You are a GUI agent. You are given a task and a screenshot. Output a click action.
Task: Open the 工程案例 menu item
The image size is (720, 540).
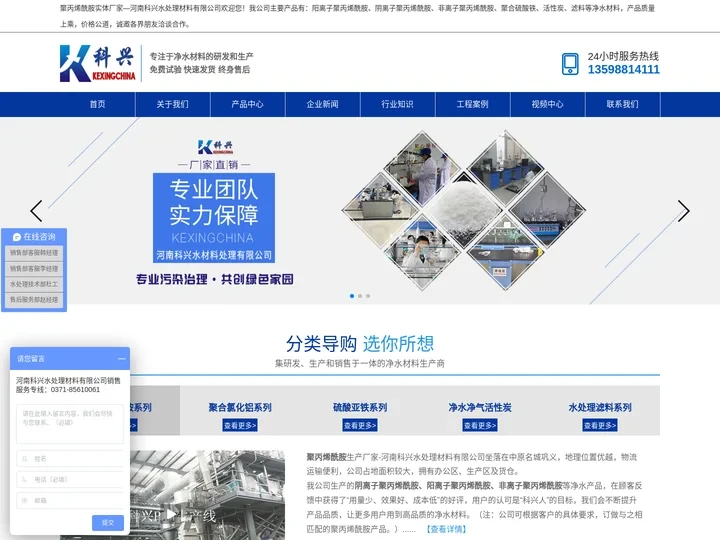click(x=472, y=104)
